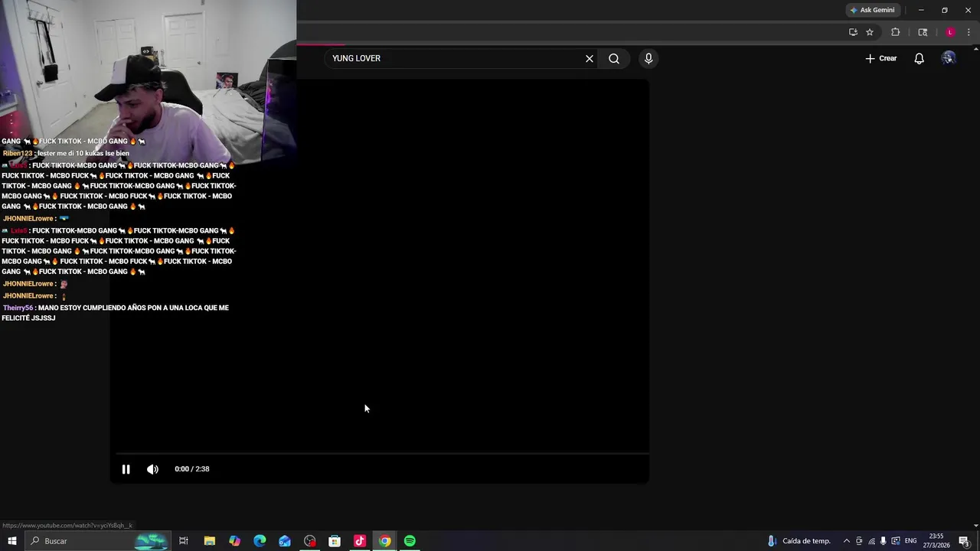980x551 pixels.
Task: Open the clock showing 23:55
Action: coord(936,541)
